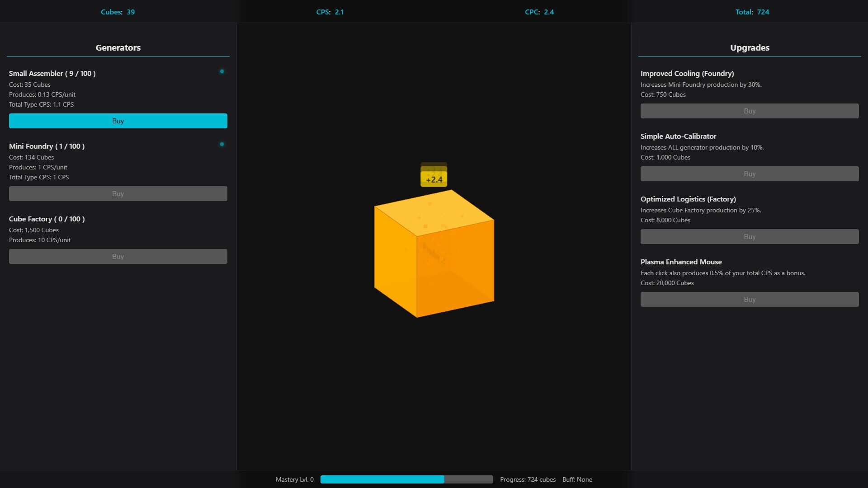This screenshot has width=868, height=488.
Task: Click the CPC stat display
Action: coord(540,12)
